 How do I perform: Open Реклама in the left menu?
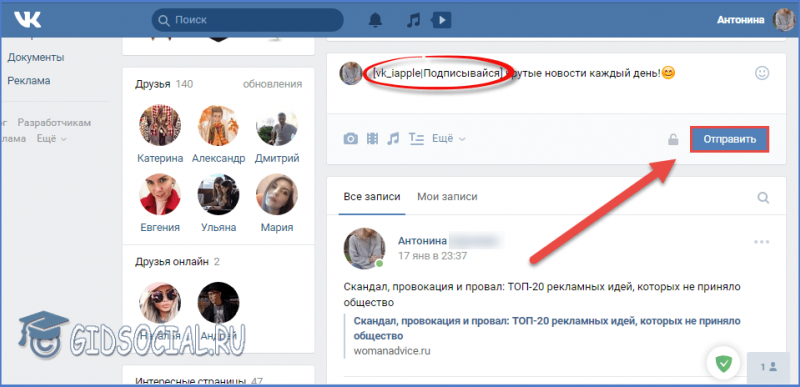(x=29, y=81)
